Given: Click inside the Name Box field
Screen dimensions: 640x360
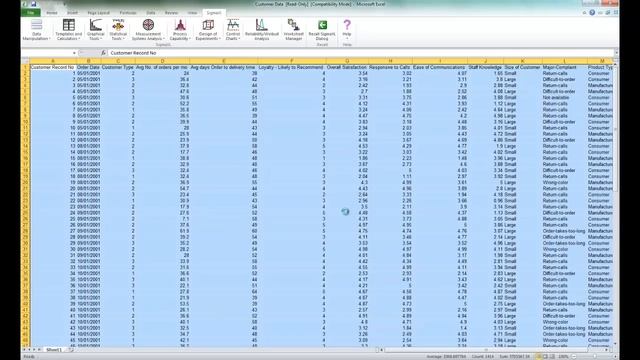Looking at the screenshot, I should (47, 53).
